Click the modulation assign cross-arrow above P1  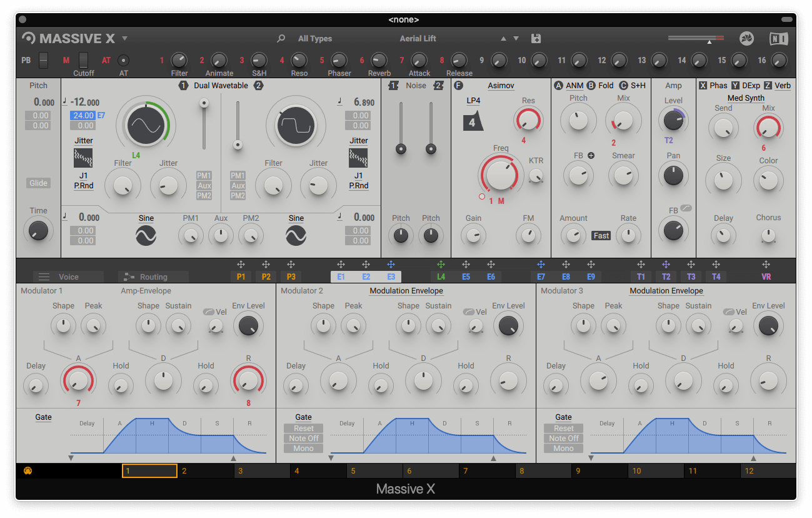click(x=241, y=265)
